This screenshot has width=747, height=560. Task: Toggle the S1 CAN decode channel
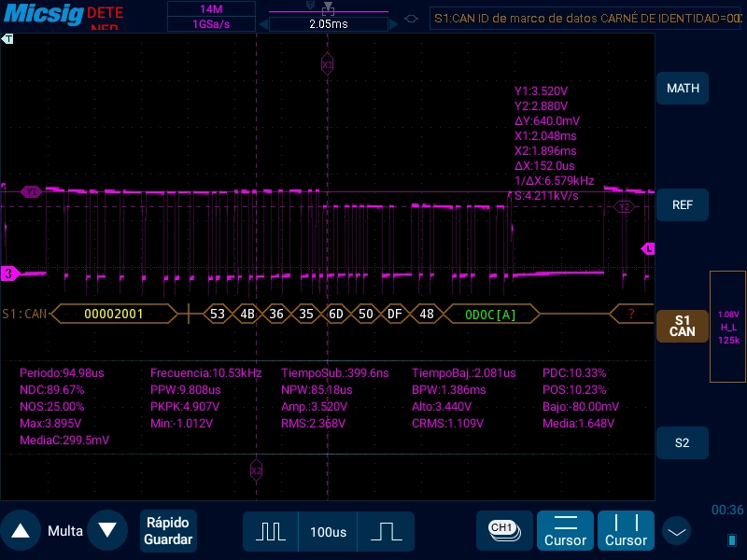(x=683, y=326)
